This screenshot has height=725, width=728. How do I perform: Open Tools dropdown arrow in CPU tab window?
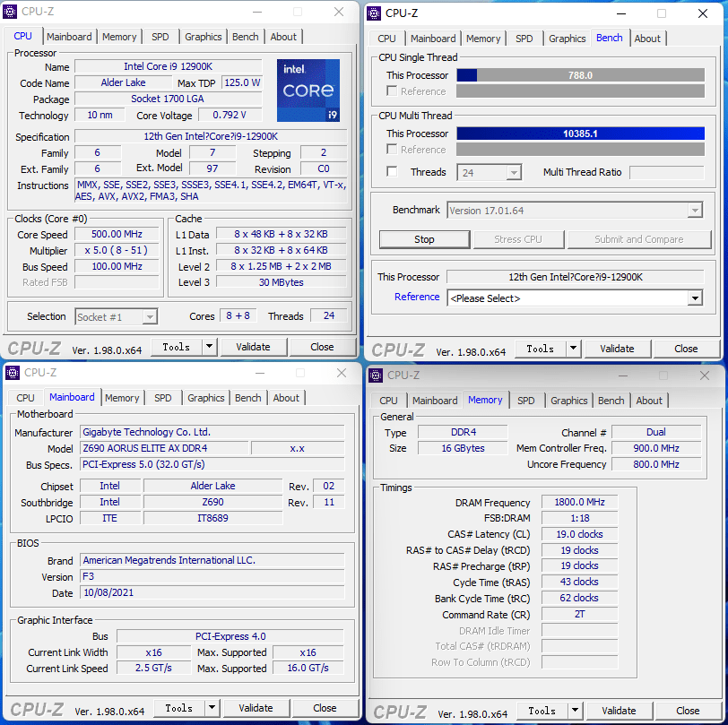pos(210,346)
